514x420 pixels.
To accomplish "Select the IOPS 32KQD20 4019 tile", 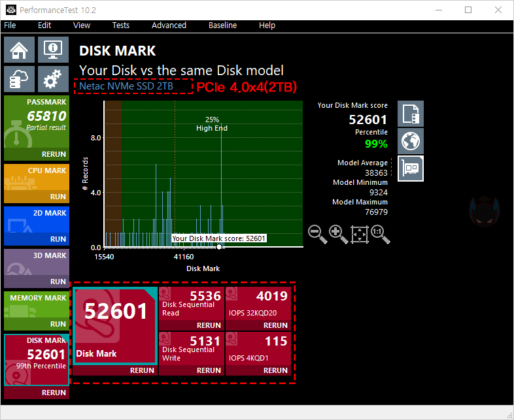I will coord(258,304).
